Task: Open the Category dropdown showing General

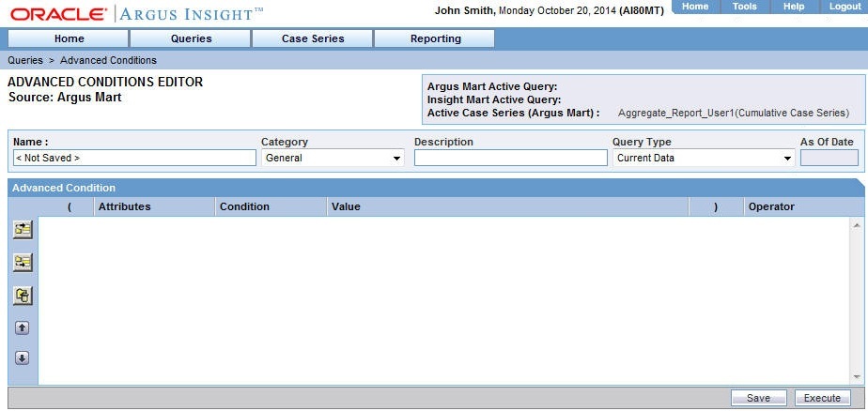Action: coord(333,159)
